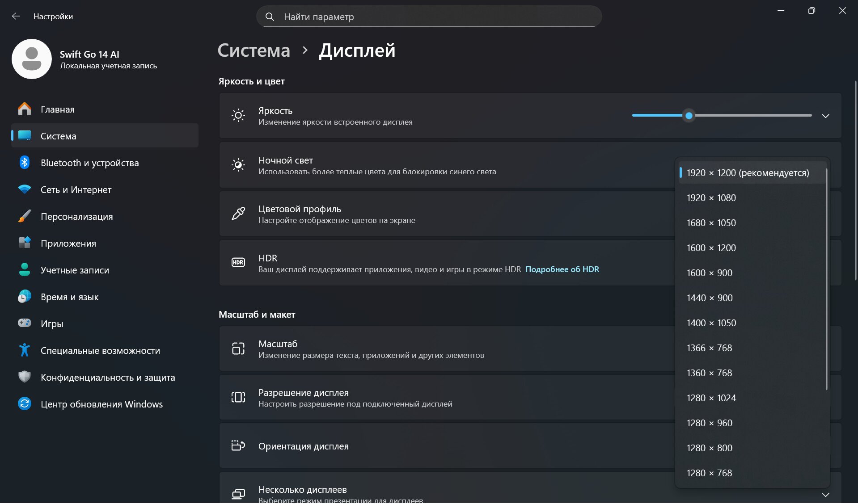Click the back arrow in the title bar
Screen dimensions: 858x504
(x=16, y=17)
